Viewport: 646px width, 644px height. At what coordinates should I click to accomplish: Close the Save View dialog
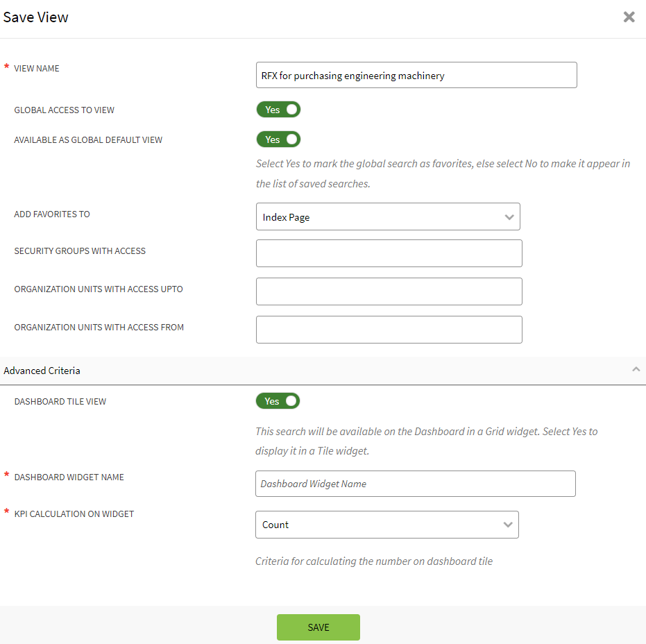point(629,17)
